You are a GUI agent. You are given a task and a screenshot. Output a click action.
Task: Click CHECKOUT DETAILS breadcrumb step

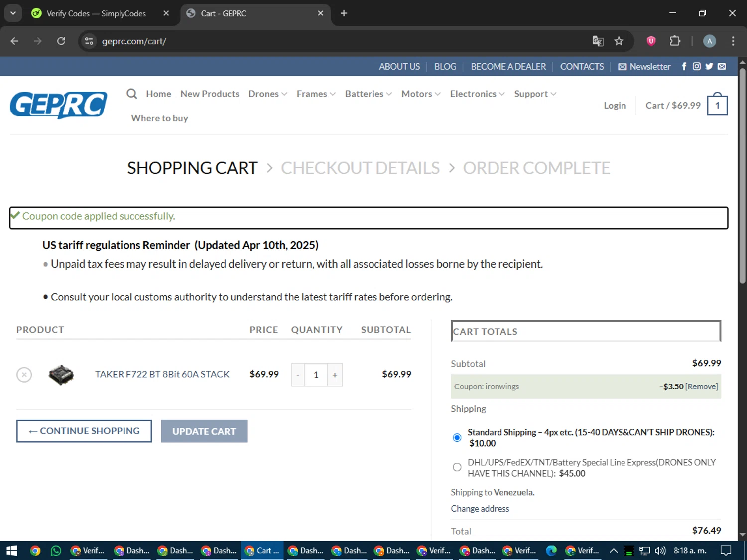360,168
